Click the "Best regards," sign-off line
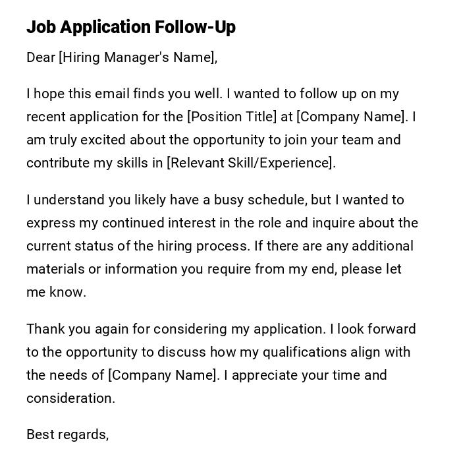Screen dimensions: 461x476 click(x=67, y=434)
